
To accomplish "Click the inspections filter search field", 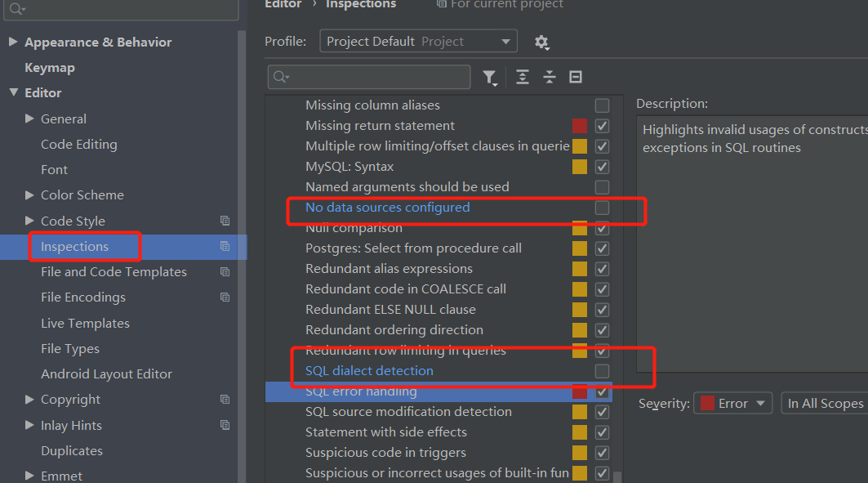I will [x=369, y=77].
